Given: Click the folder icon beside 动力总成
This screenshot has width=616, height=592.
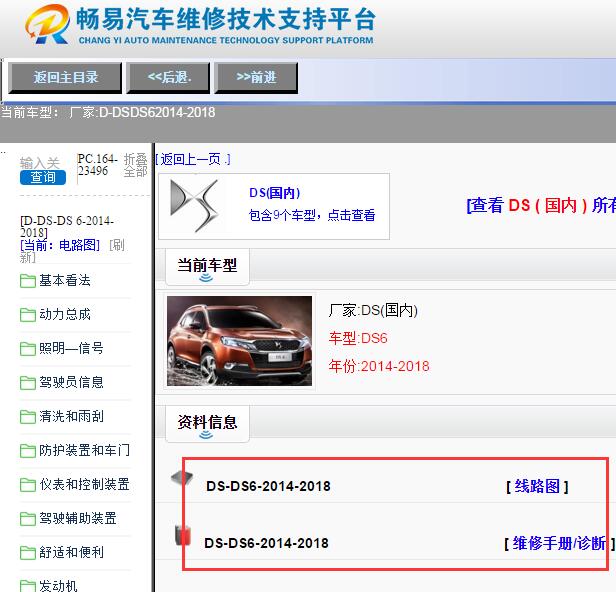Looking at the screenshot, I should [28, 315].
